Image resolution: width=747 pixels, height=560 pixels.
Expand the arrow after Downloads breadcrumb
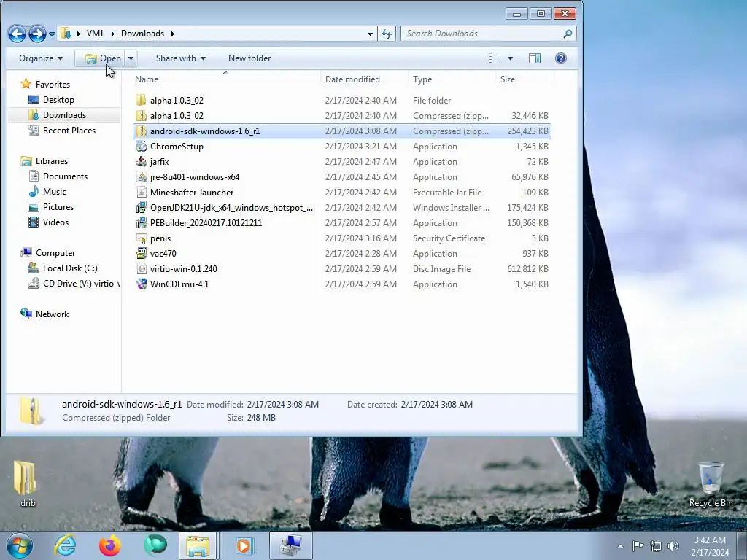tap(172, 34)
